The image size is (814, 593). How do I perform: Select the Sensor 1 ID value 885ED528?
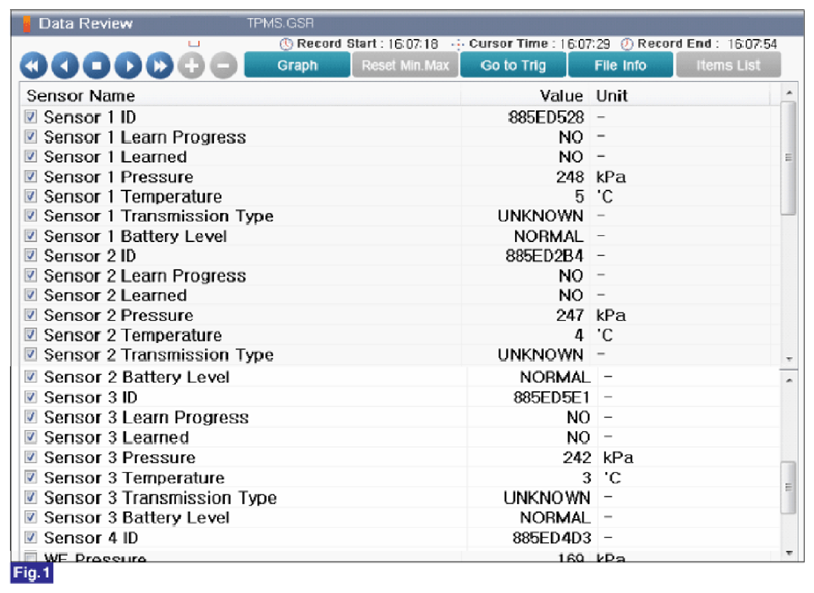point(546,117)
